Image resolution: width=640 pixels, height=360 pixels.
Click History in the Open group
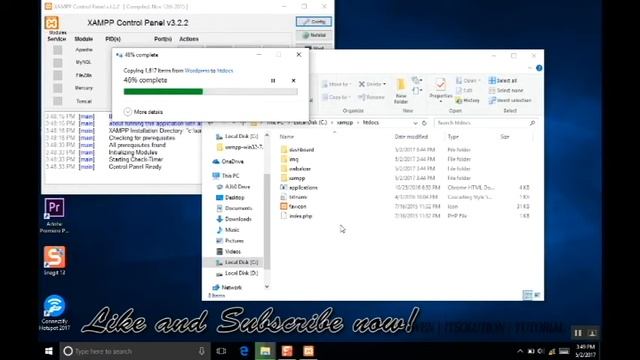coord(468,100)
